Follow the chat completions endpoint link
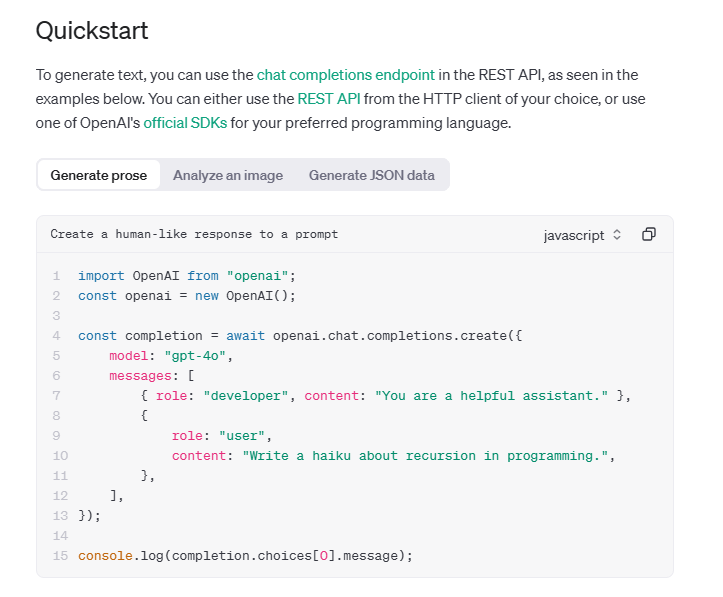This screenshot has width=723, height=597. 345,75
